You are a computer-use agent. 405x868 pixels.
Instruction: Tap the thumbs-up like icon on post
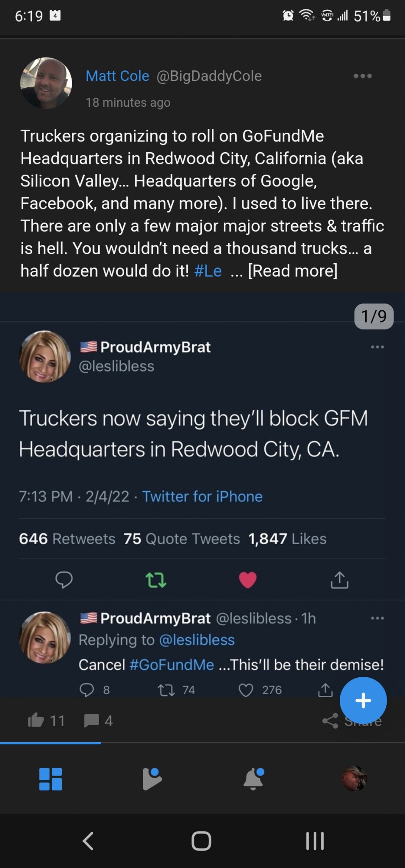[x=36, y=720]
